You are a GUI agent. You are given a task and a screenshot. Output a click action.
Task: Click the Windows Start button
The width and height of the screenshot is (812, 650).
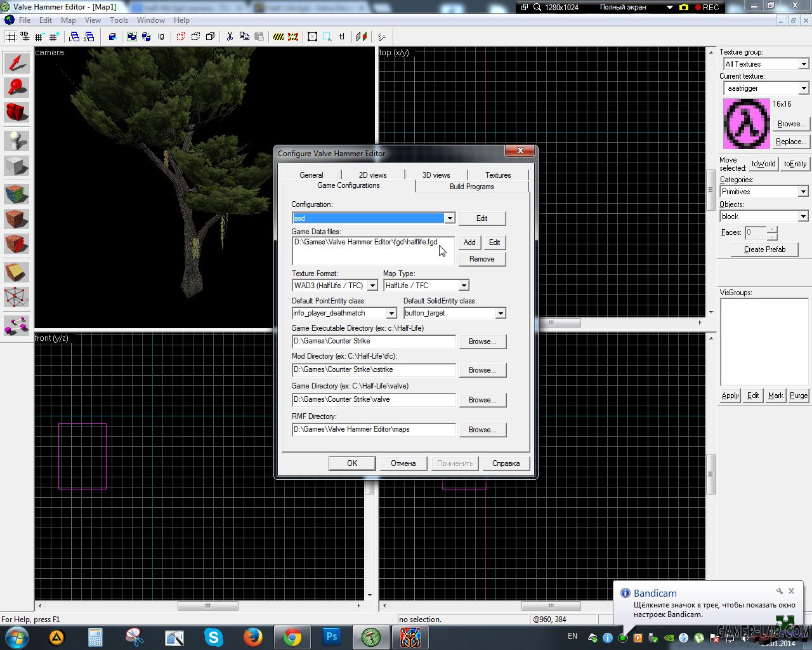pos(16,637)
